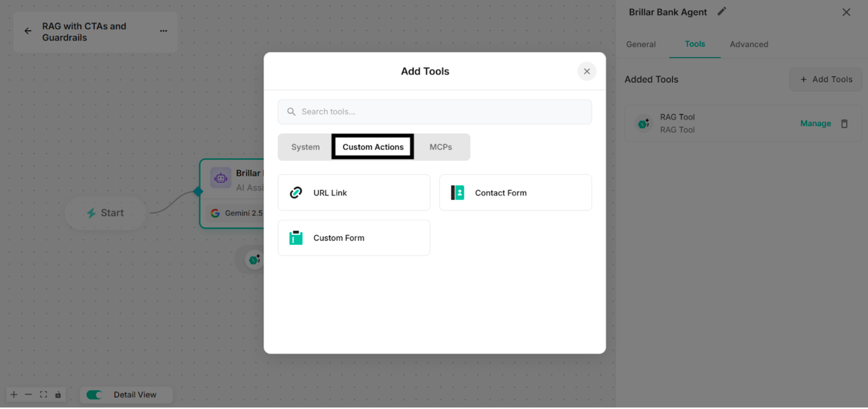Select the Contact Form custom action
Viewport: 868px width, 409px height.
[x=515, y=193]
